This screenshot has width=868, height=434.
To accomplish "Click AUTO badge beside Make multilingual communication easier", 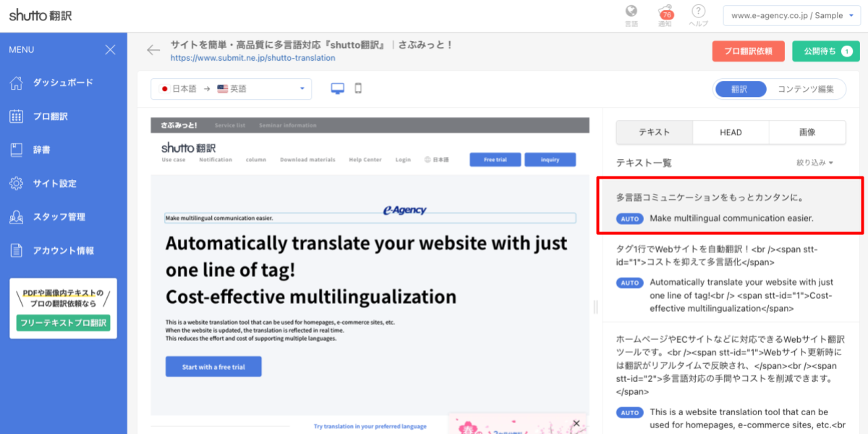I will pos(629,218).
